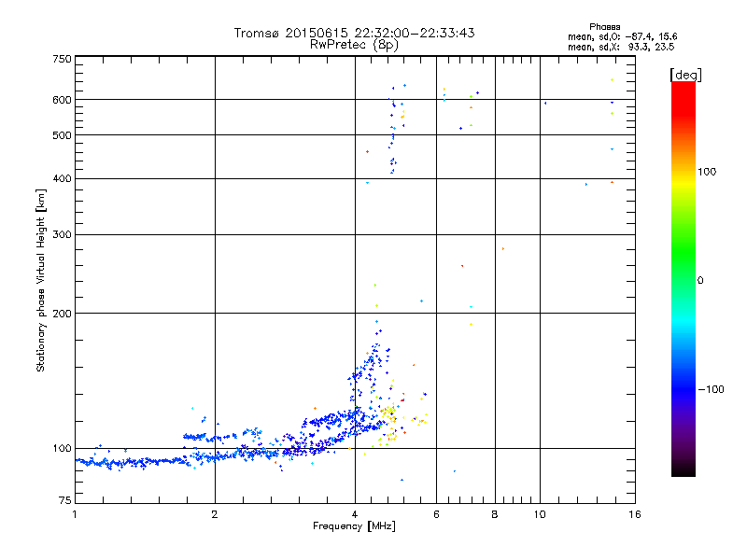Click the 10 MHz frequency tick label
The image size is (747, 560).
pos(540,514)
